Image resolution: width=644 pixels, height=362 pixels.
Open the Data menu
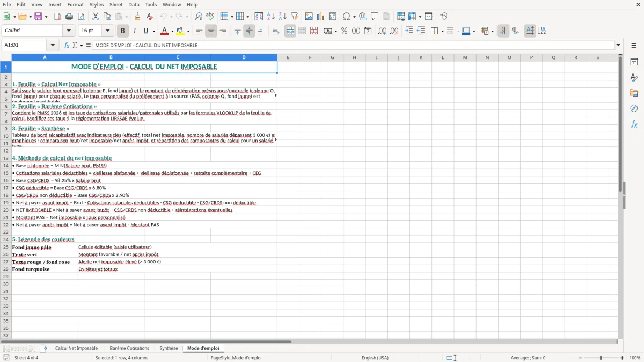[x=134, y=4]
